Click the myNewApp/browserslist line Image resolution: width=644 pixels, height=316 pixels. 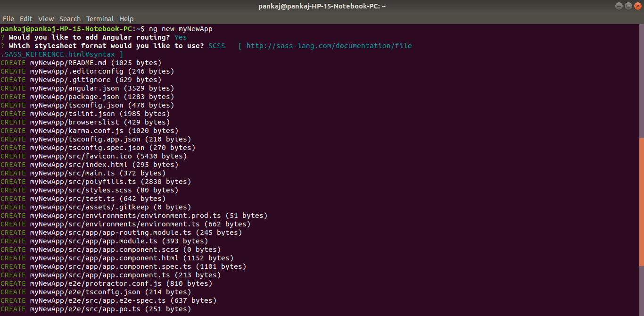pos(85,122)
